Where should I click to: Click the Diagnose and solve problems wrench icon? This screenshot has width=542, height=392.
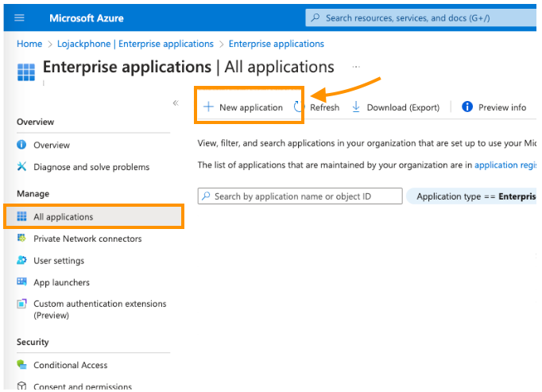(x=21, y=166)
